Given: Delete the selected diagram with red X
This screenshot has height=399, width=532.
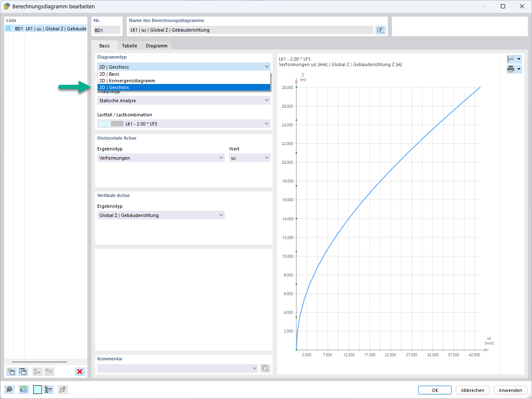Looking at the screenshot, I should tap(80, 372).
